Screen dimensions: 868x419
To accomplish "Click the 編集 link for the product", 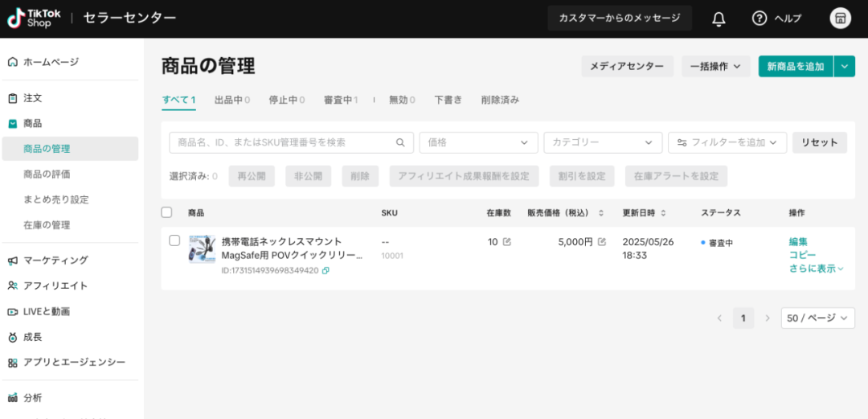I will pyautogui.click(x=798, y=241).
